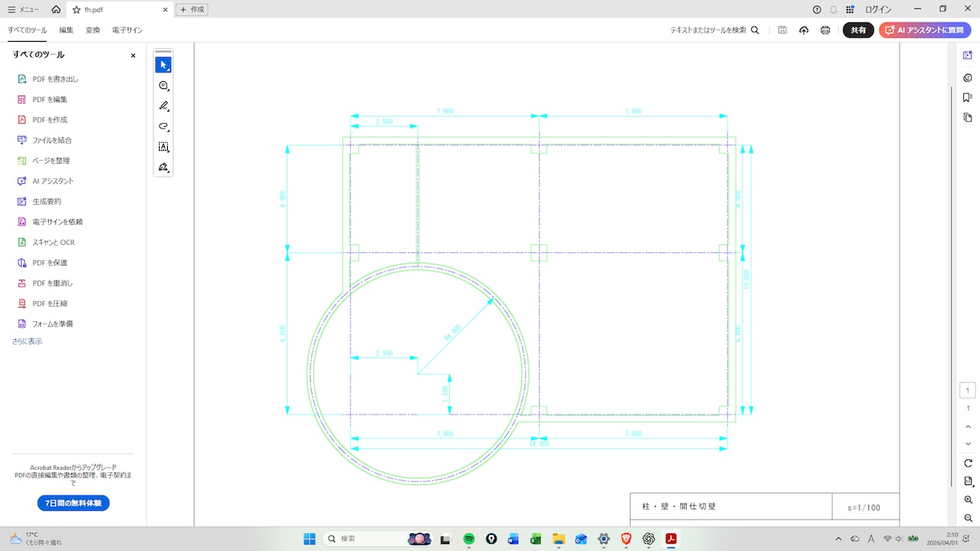980x551 pixels.
Task: Choose the add comment tool
Action: [163, 86]
